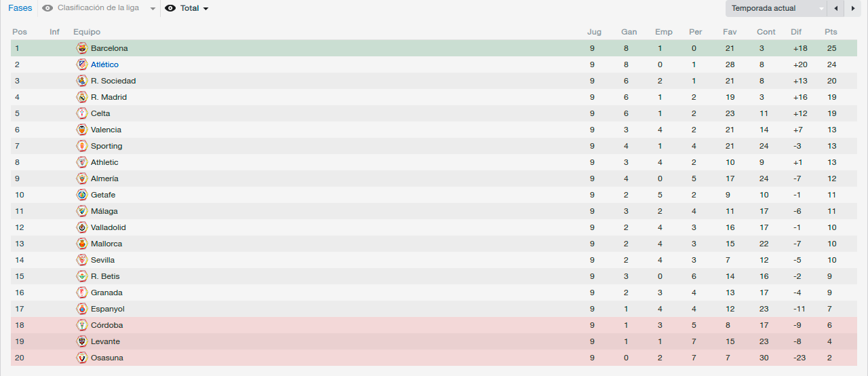The height and width of the screenshot is (376, 868).
Task: Toggle the eye icon next to Total
Action: [x=170, y=8]
